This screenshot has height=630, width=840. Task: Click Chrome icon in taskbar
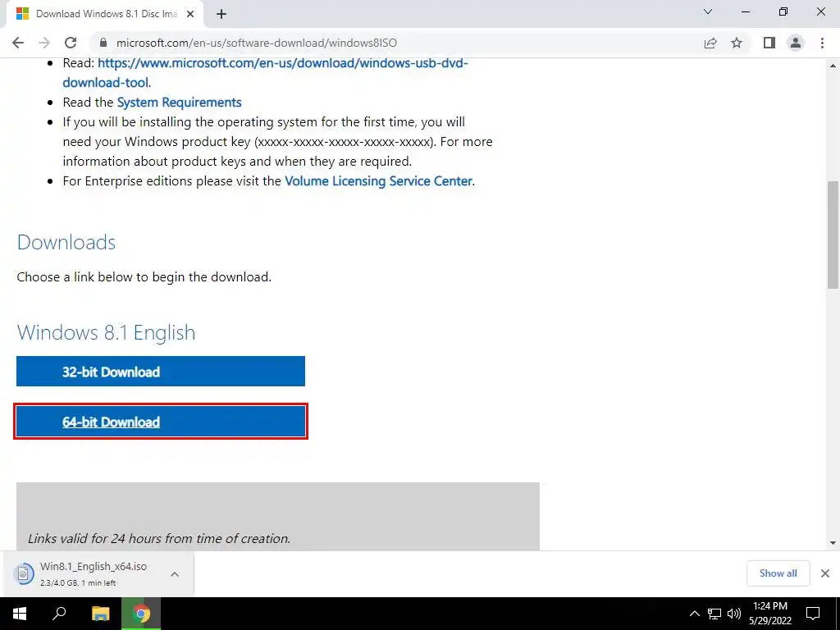click(x=141, y=614)
